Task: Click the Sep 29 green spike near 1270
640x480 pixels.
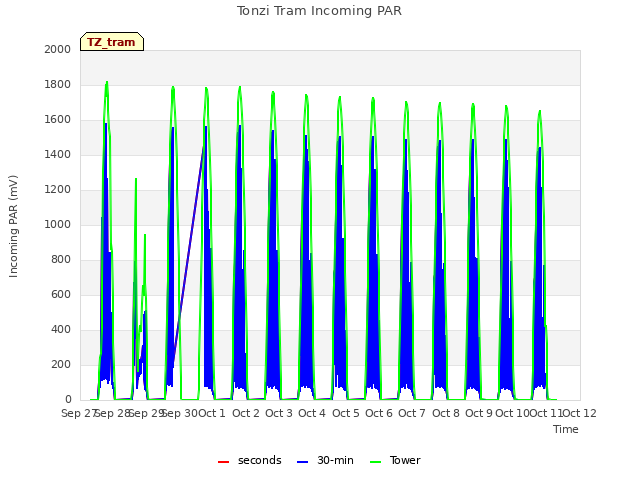Action: [x=136, y=179]
